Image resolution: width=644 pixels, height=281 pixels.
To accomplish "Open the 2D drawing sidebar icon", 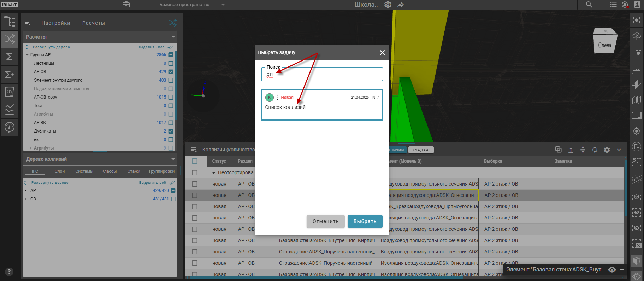I will point(10,92).
